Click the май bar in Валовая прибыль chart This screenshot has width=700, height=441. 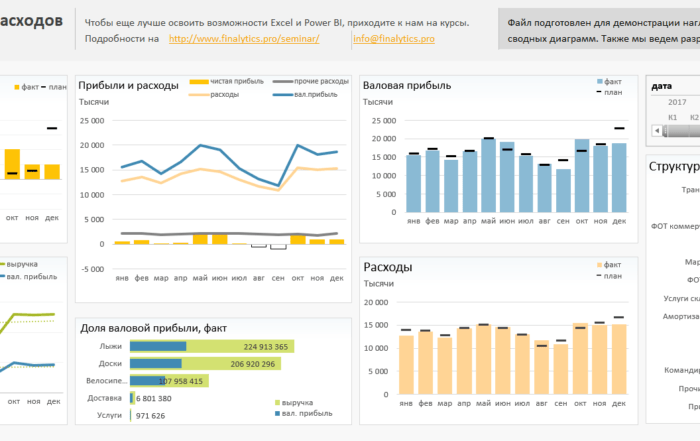click(488, 175)
